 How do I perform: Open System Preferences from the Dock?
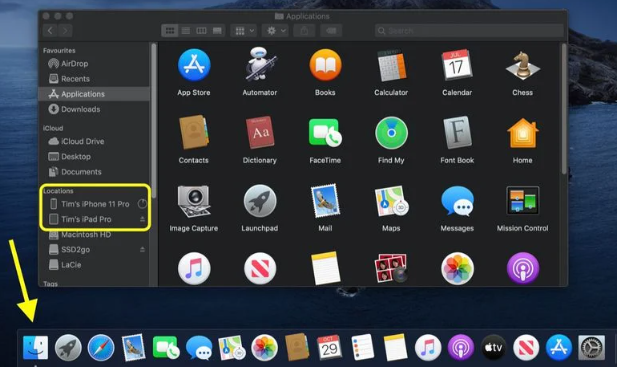coord(591,348)
